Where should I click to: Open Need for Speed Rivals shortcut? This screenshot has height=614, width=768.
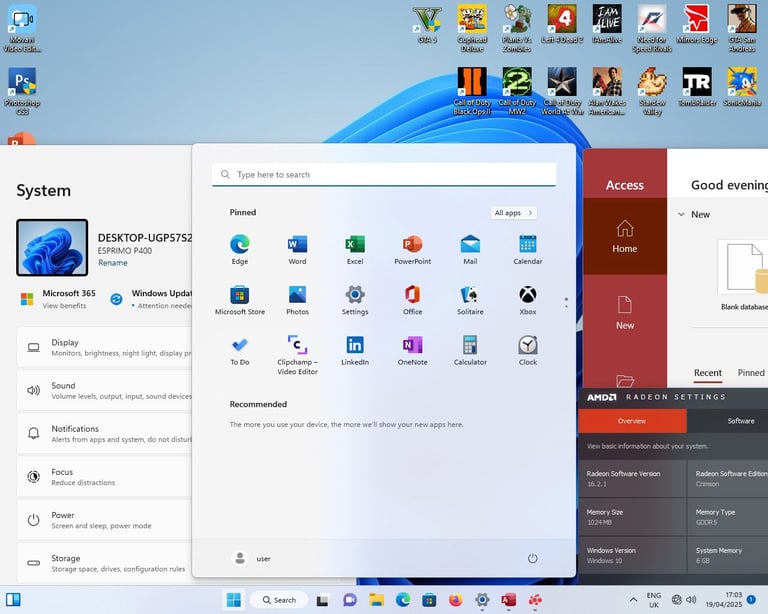tap(651, 28)
